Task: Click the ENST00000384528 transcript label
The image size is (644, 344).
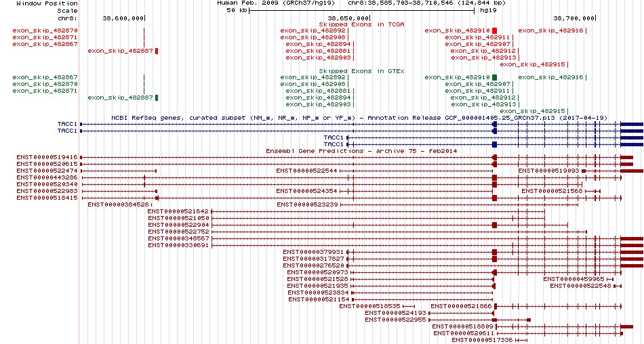Action: (x=118, y=205)
